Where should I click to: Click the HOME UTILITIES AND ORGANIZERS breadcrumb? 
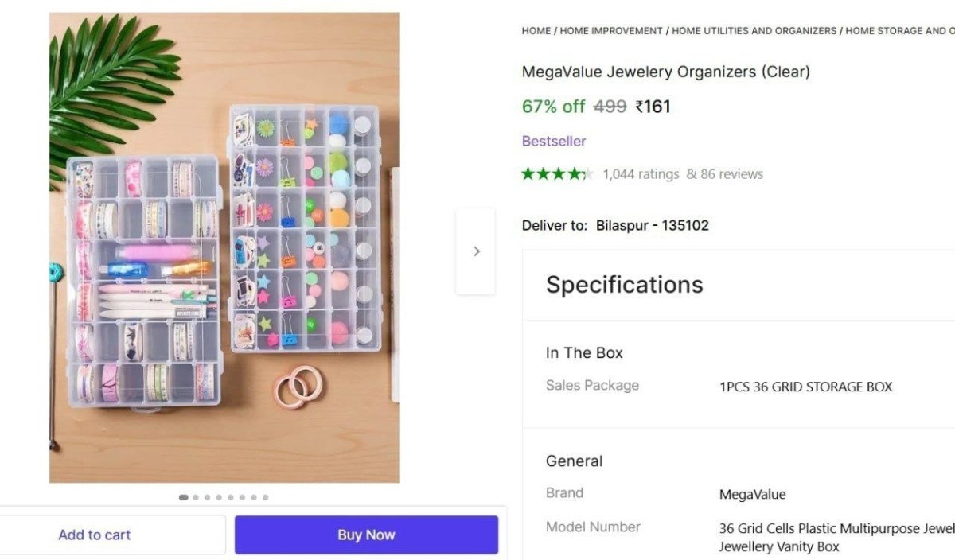[x=754, y=30]
